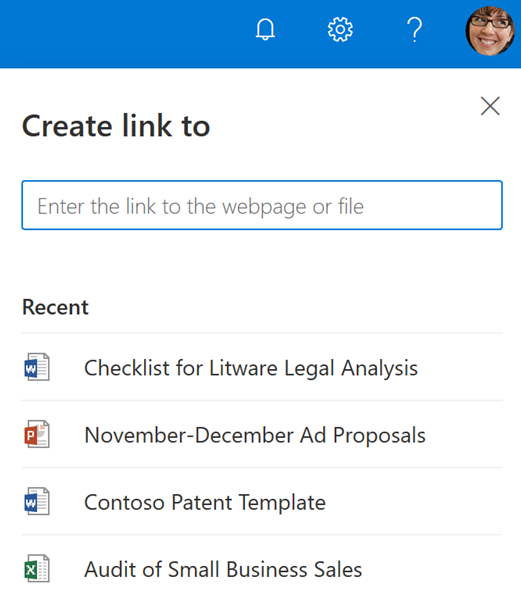Image resolution: width=521 pixels, height=615 pixels.
Task: Select the only presentation in Recent list
Action: point(262,435)
